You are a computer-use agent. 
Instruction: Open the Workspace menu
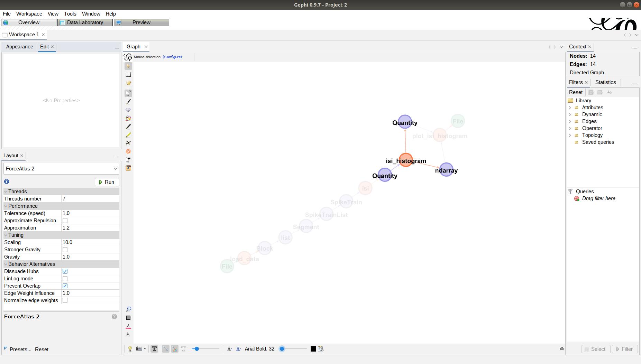click(x=29, y=14)
